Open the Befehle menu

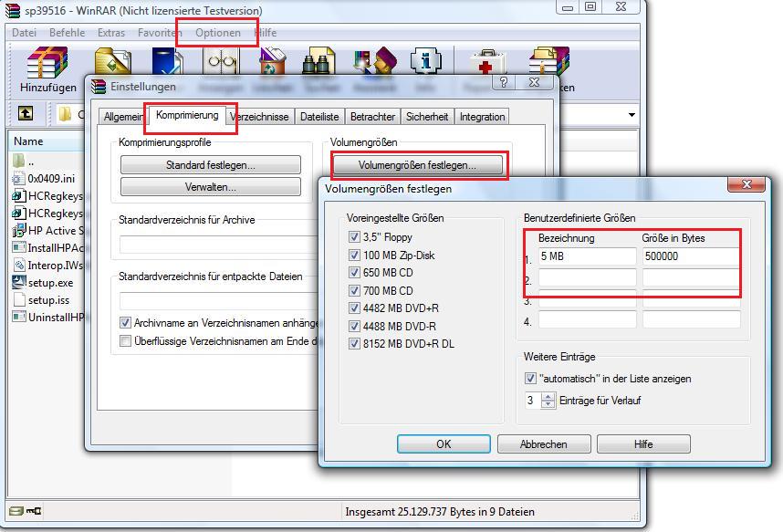[67, 33]
